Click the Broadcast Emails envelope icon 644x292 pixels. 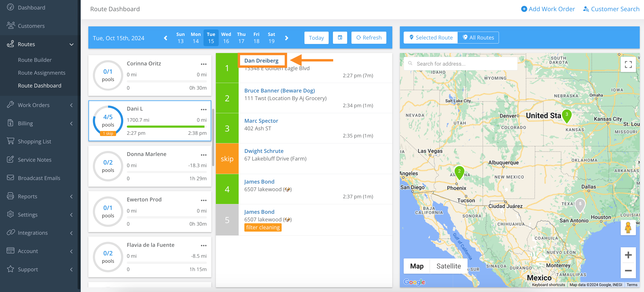pyautogui.click(x=10, y=178)
